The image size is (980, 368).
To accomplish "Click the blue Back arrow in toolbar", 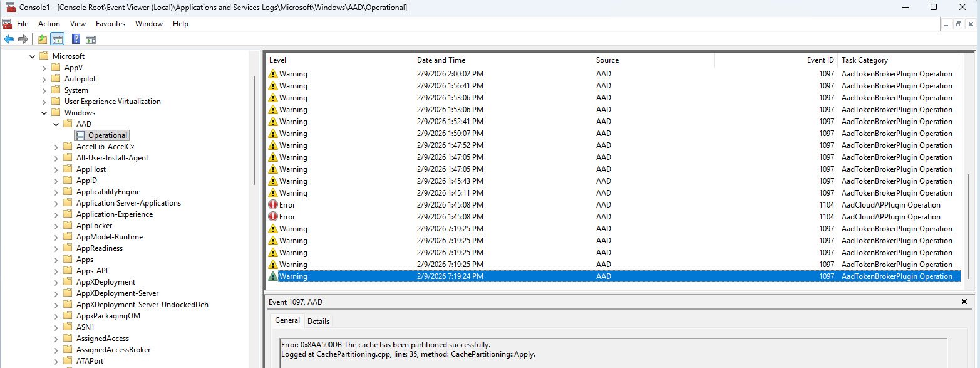I will point(9,39).
